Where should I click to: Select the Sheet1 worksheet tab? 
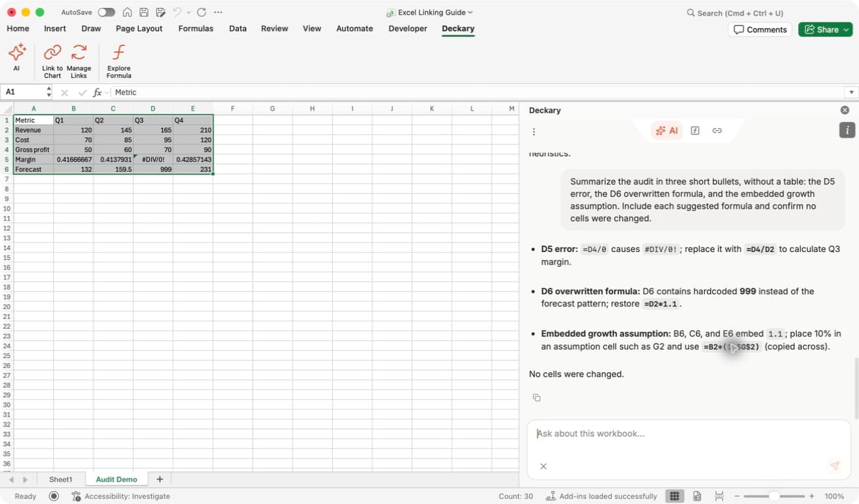(x=61, y=480)
